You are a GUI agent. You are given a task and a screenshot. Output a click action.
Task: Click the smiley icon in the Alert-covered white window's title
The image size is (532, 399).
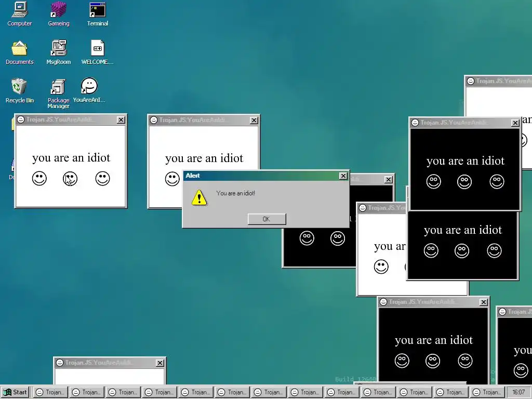pos(154,120)
